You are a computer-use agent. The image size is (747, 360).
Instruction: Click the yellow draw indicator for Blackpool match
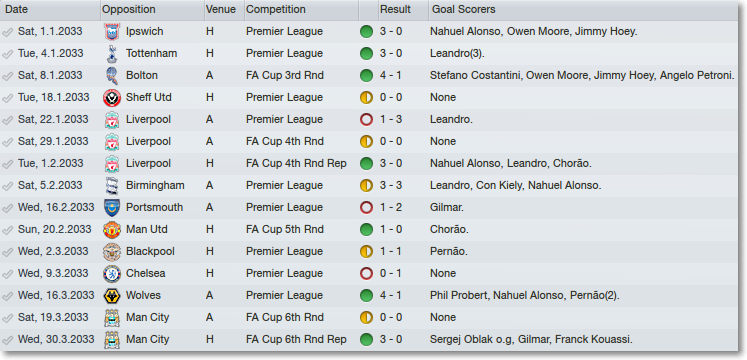click(x=366, y=251)
